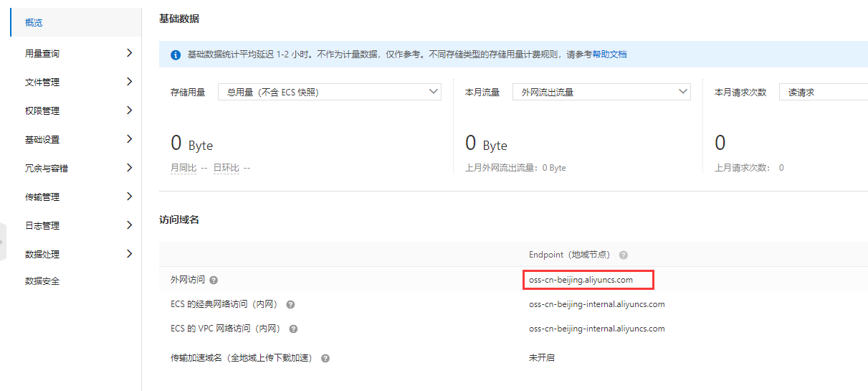Expand the 文件管理 chevron arrow
The width and height of the screenshot is (868, 391).
(129, 81)
